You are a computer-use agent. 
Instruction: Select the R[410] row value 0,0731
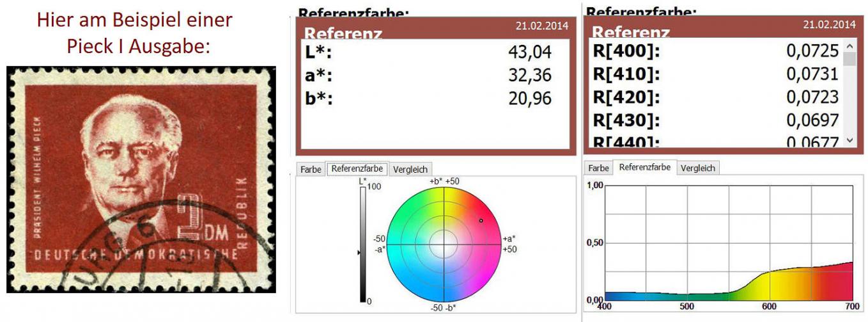point(812,74)
